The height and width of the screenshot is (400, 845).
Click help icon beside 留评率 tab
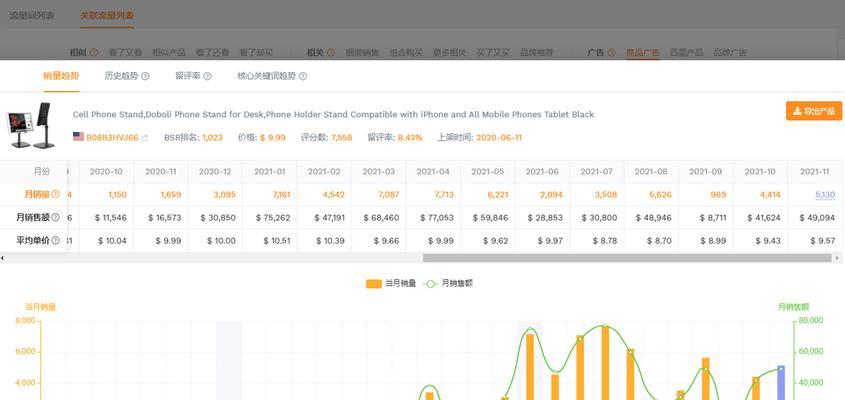(207, 77)
